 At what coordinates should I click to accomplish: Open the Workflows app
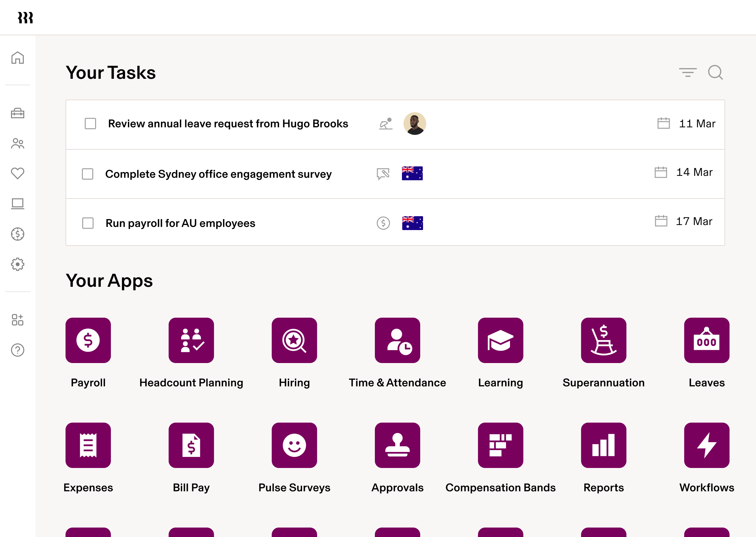[706, 445]
